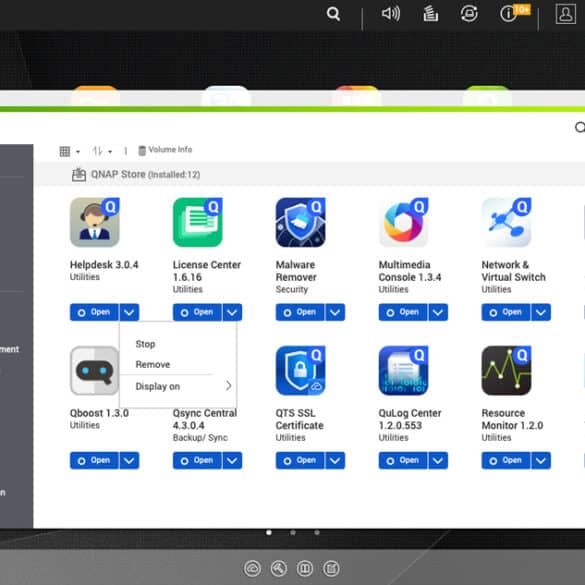Expand Malware Remover options dropdown arrow
585x585 pixels.
pos(335,312)
